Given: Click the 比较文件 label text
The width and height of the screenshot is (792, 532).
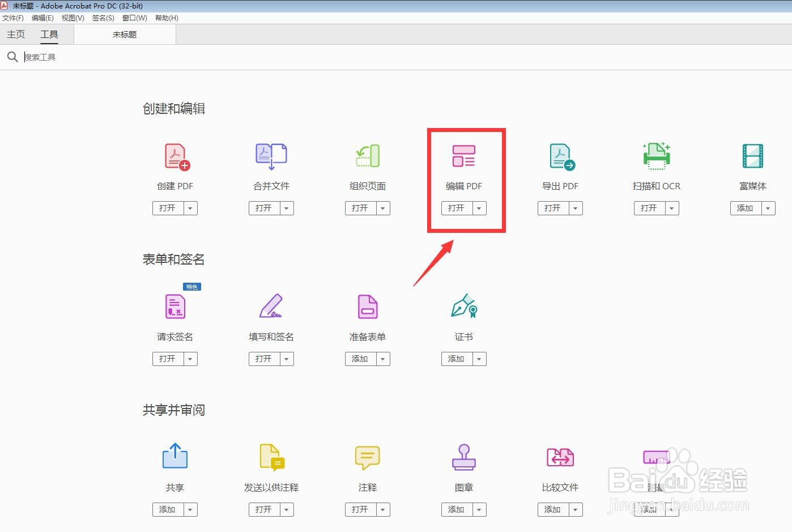Looking at the screenshot, I should (x=560, y=487).
